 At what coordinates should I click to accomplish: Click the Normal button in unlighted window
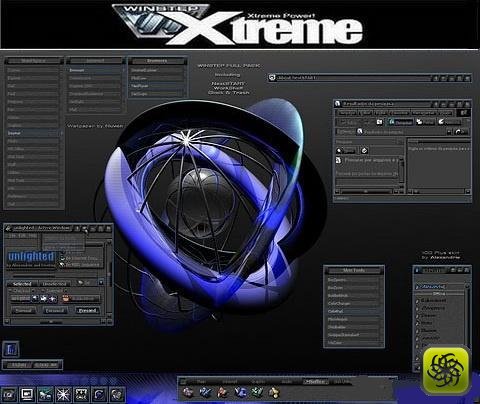[24, 311]
